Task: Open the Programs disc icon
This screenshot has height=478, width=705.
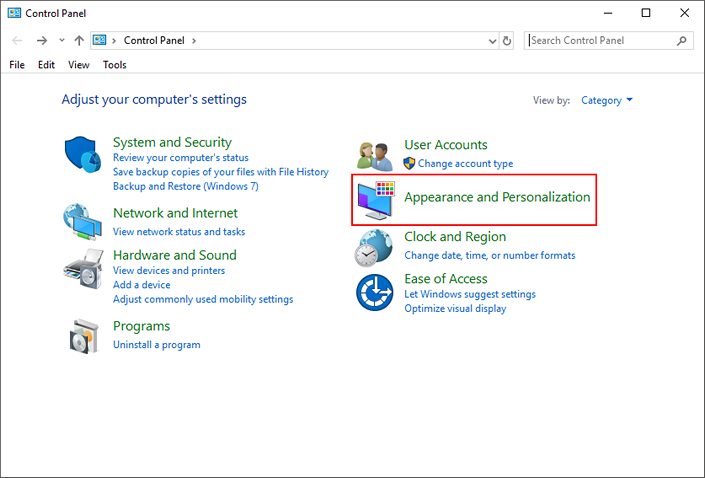Action: 84,336
